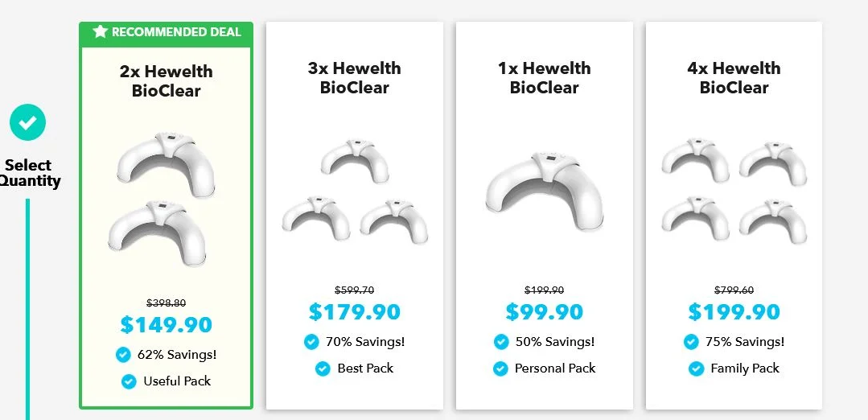
Task: Click the $99.90 price
Action: (544, 312)
